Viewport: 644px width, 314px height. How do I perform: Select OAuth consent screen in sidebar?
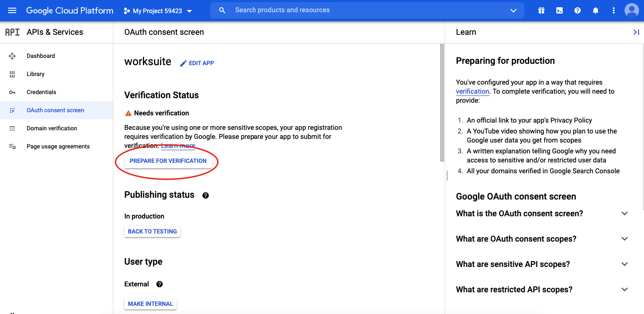[x=56, y=110]
